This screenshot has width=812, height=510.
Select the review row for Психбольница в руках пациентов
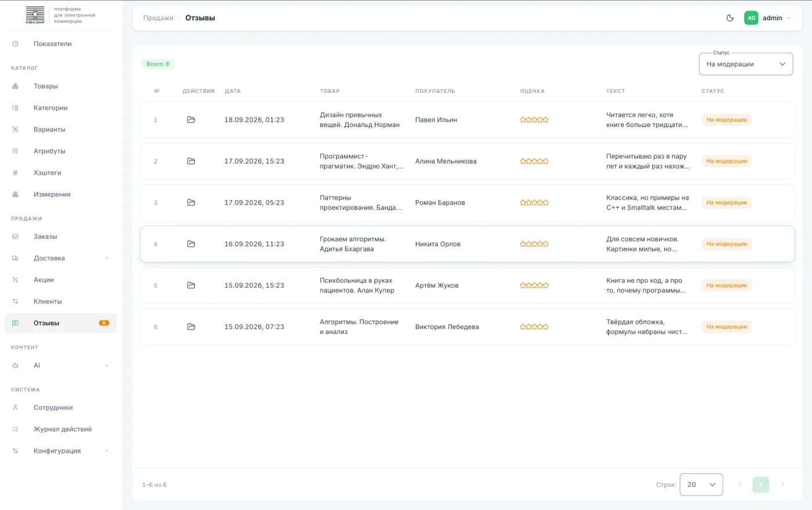click(467, 285)
